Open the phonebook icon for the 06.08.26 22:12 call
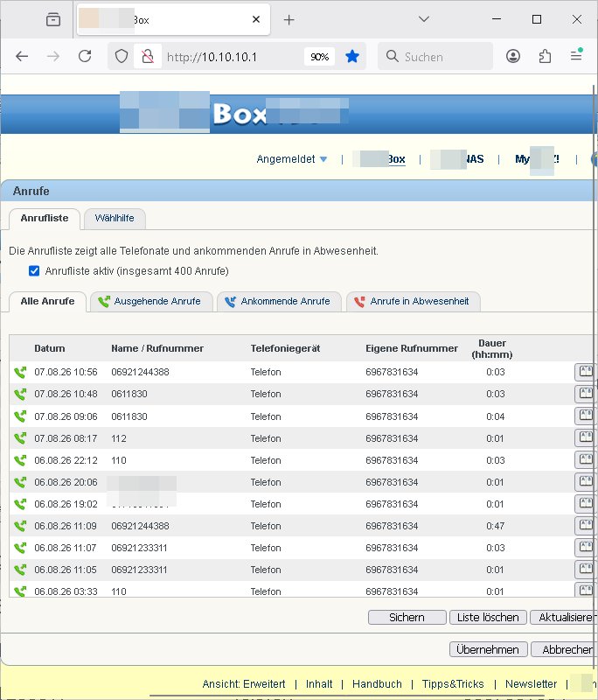Image resolution: width=598 pixels, height=700 pixels. pos(586,460)
